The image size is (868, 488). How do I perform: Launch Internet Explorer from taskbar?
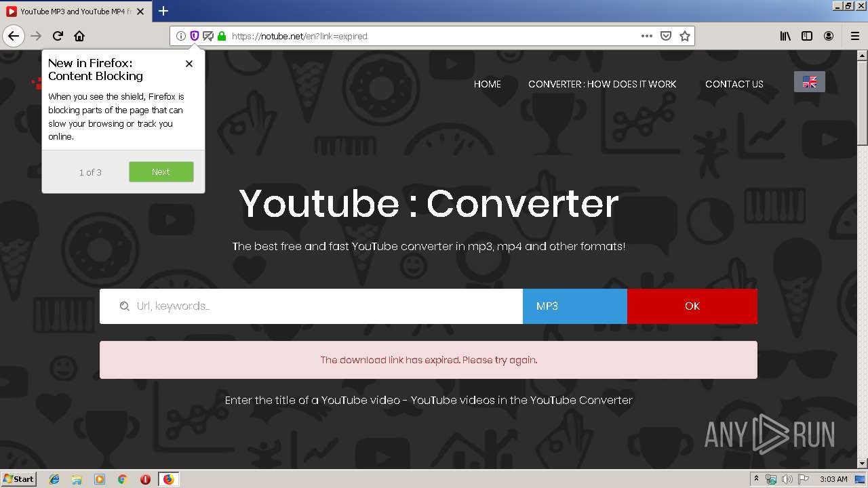[x=54, y=479]
